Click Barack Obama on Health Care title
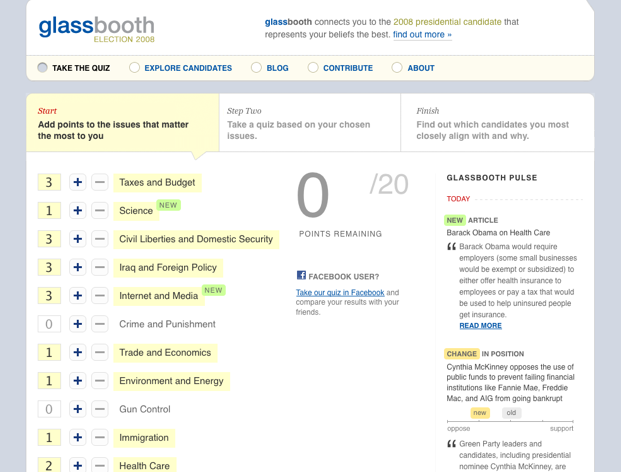This screenshot has height=472, width=621. click(x=498, y=232)
